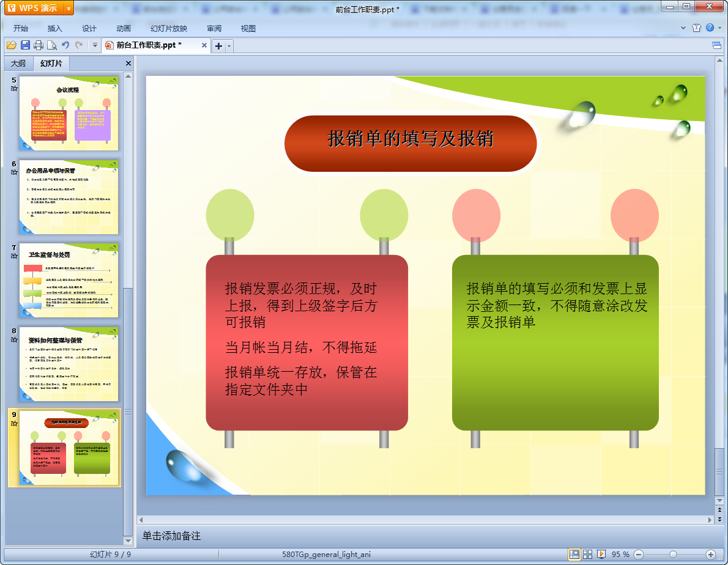Viewport: 728px width, 565px height.
Task: Add a new document tab with plus button
Action: click(x=218, y=45)
